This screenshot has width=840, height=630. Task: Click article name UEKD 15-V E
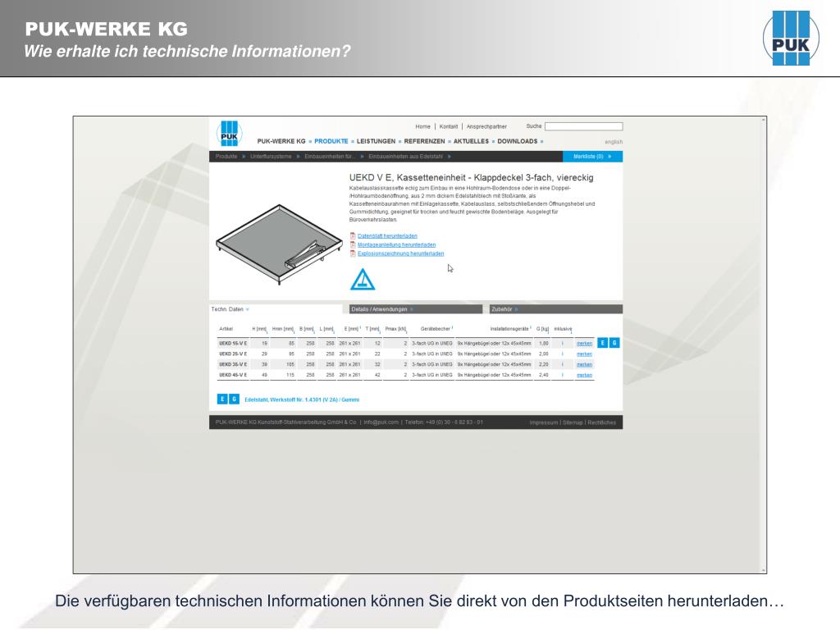(233, 344)
